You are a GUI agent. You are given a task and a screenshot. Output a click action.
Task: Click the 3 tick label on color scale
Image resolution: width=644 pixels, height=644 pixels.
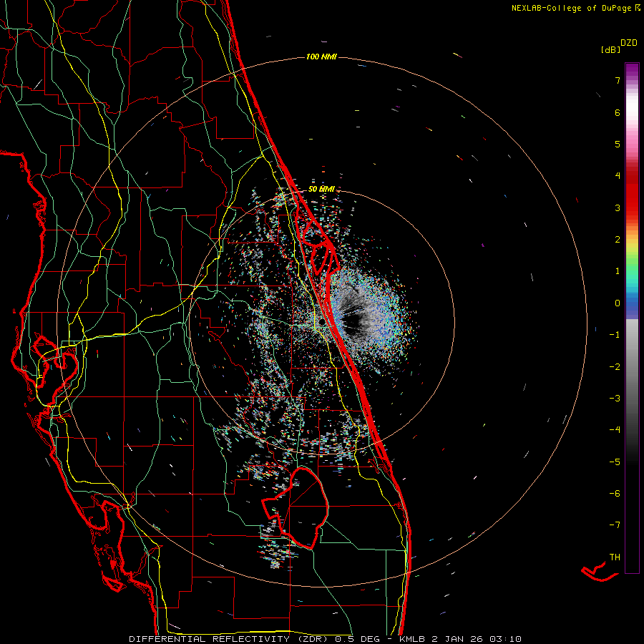[618, 208]
